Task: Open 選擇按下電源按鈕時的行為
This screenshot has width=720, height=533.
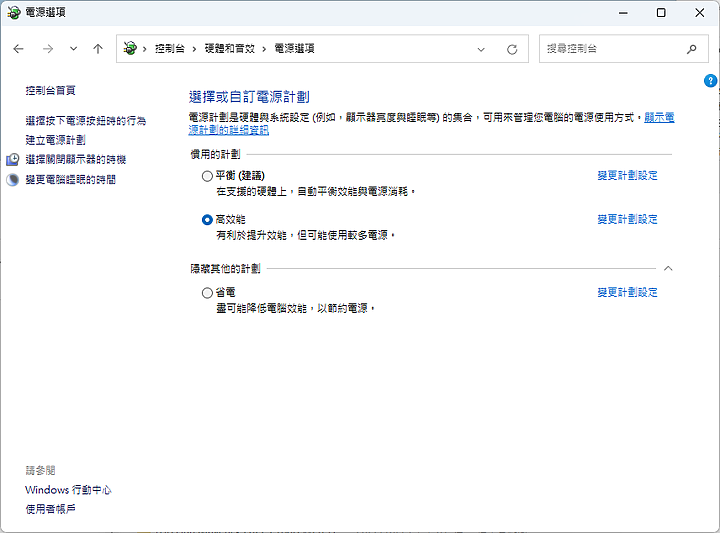Action: tap(85, 121)
